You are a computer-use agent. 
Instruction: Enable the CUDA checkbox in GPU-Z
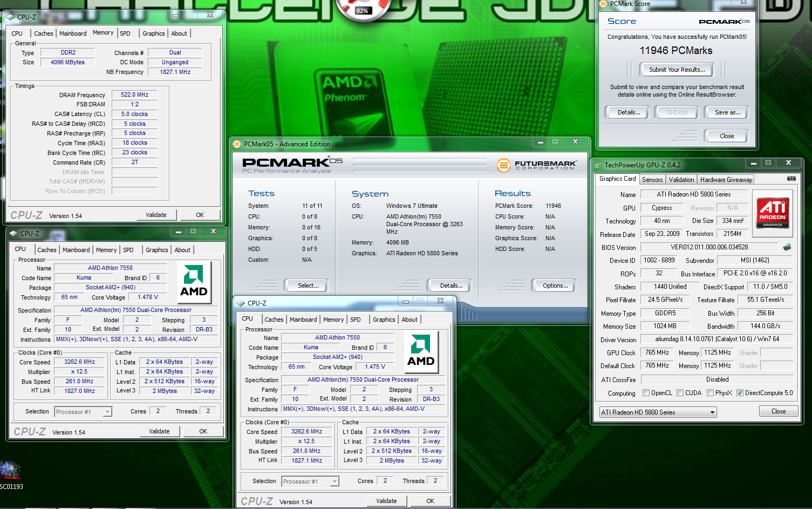tap(680, 393)
